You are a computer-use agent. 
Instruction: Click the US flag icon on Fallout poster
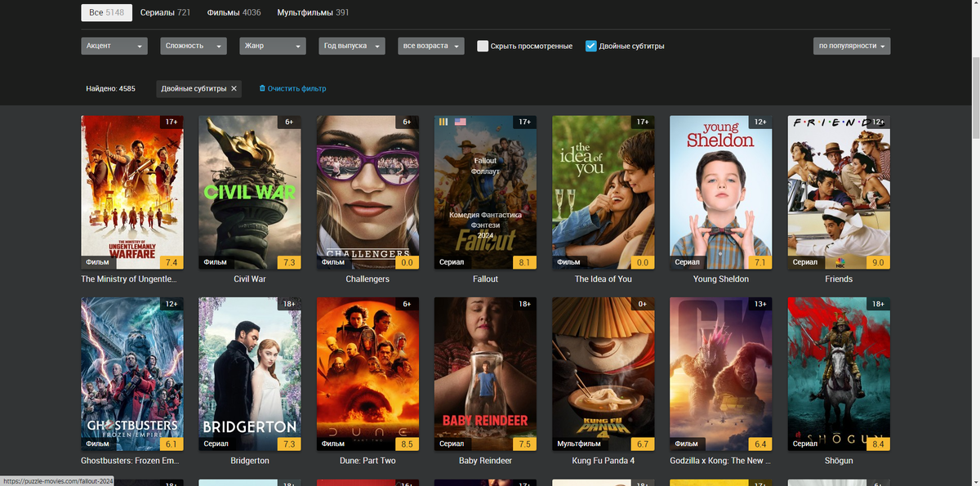coord(461,122)
